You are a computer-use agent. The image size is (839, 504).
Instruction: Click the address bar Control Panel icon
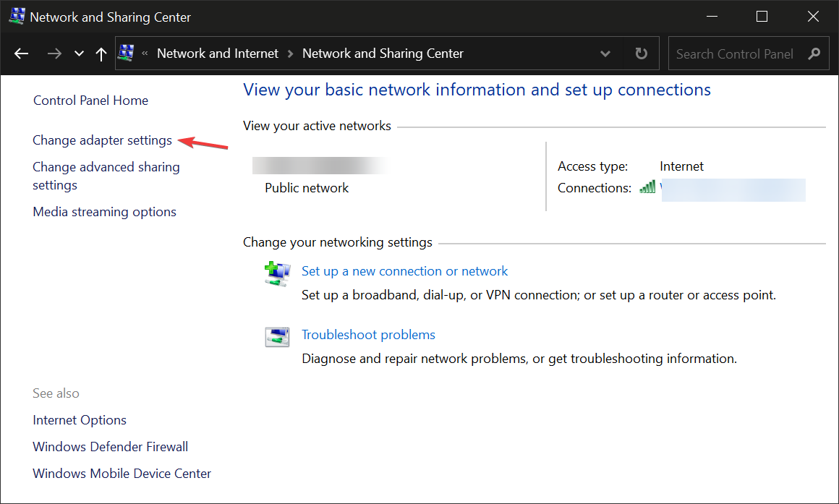coord(127,54)
